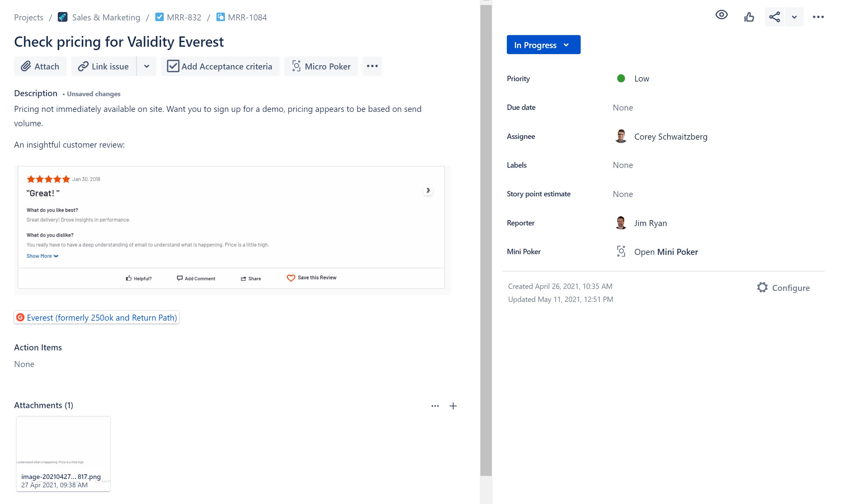Open the share issue dialog
Viewport: 866px width, 504px height.
click(774, 16)
